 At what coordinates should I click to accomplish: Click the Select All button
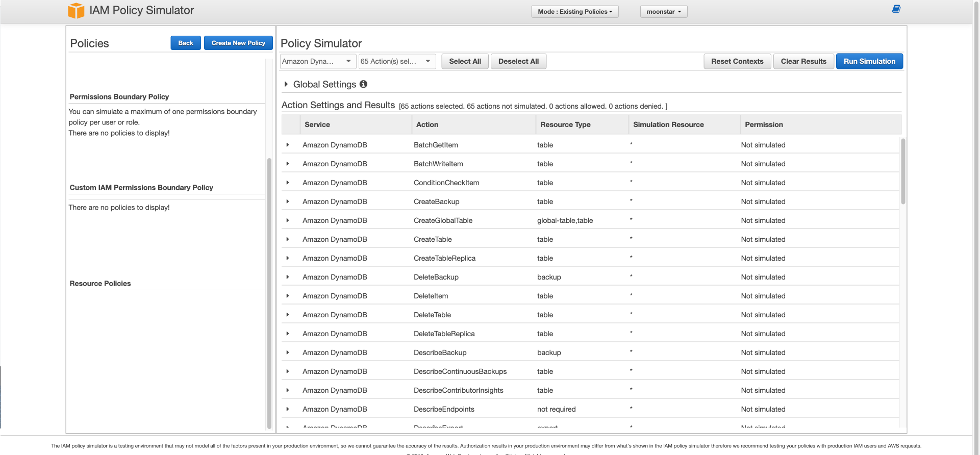(465, 61)
